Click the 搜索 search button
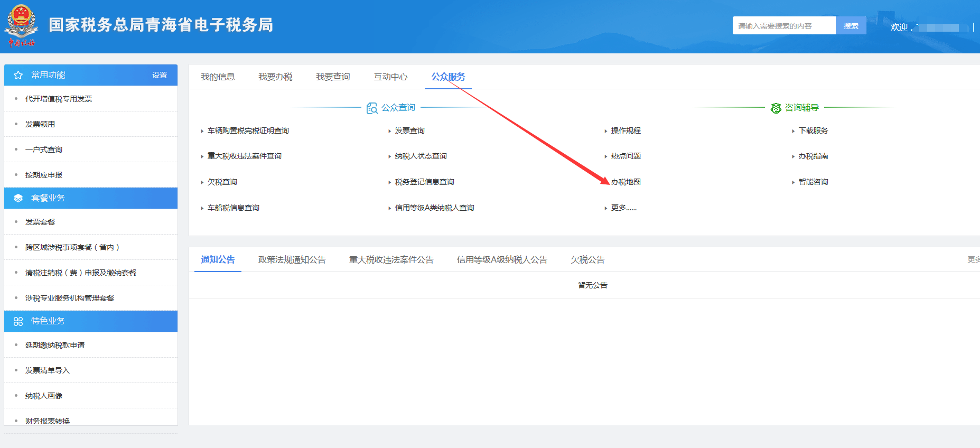The image size is (980, 448). (x=851, y=25)
